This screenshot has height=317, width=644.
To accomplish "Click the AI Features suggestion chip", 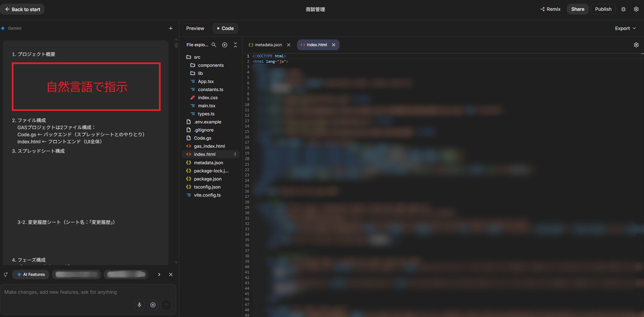I will (31, 275).
